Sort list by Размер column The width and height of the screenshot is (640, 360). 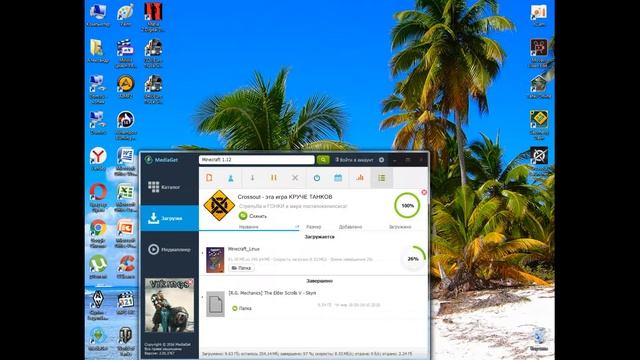point(313,227)
